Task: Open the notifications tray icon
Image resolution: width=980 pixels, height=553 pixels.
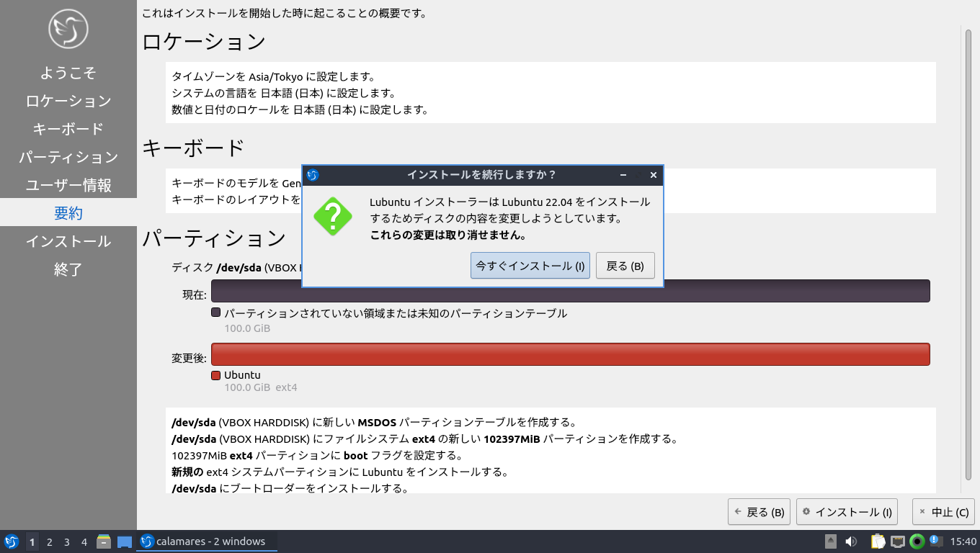Action: point(935,540)
